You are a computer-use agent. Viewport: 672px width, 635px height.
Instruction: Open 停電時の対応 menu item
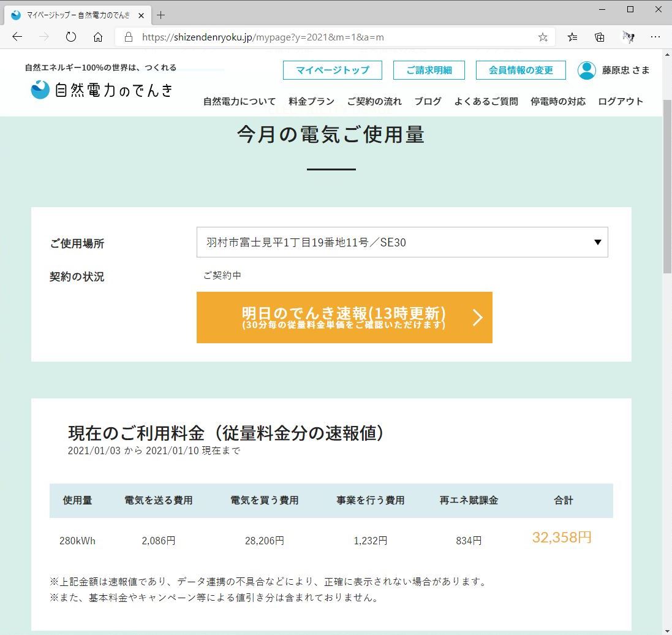tap(558, 102)
